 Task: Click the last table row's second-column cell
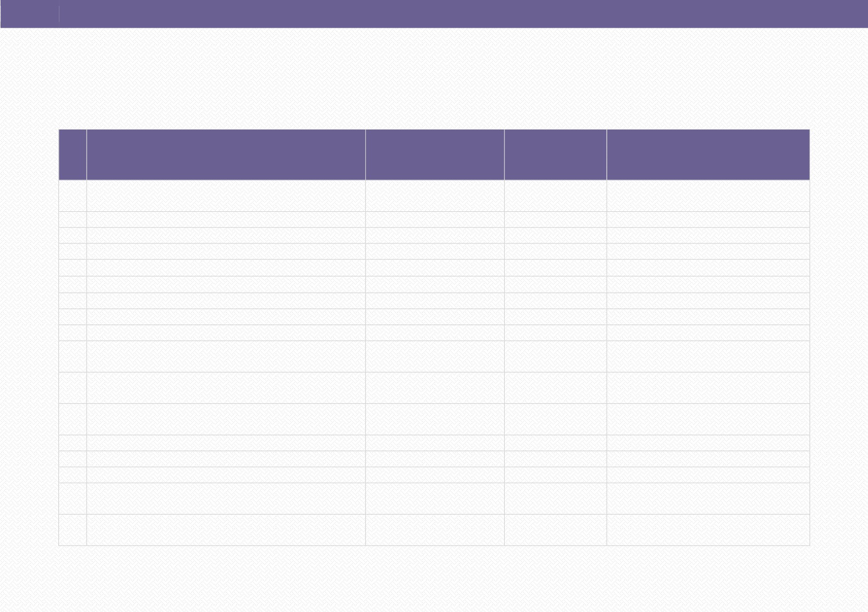226,530
